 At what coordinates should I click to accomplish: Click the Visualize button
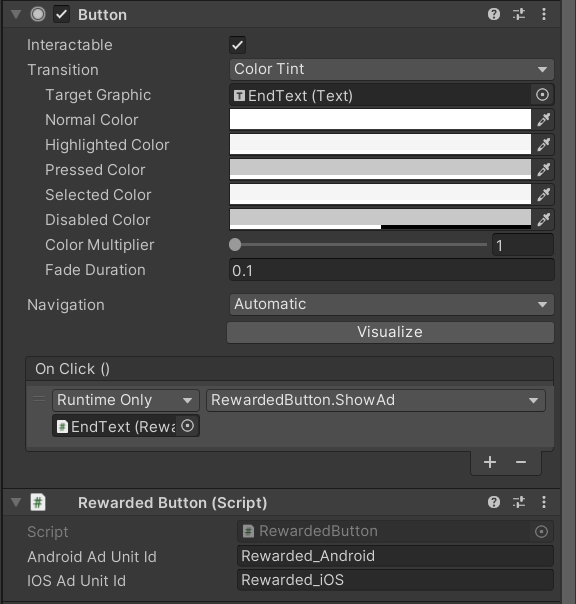pyautogui.click(x=390, y=332)
